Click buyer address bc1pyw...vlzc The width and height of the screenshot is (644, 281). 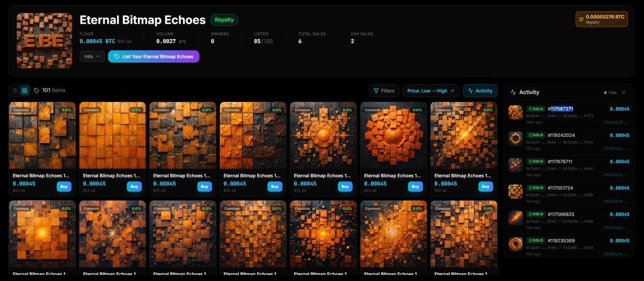click(x=578, y=142)
